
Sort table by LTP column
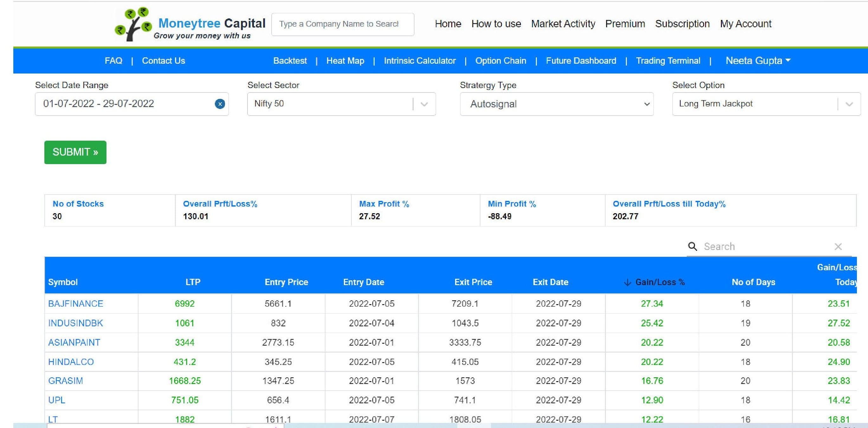[x=193, y=282]
